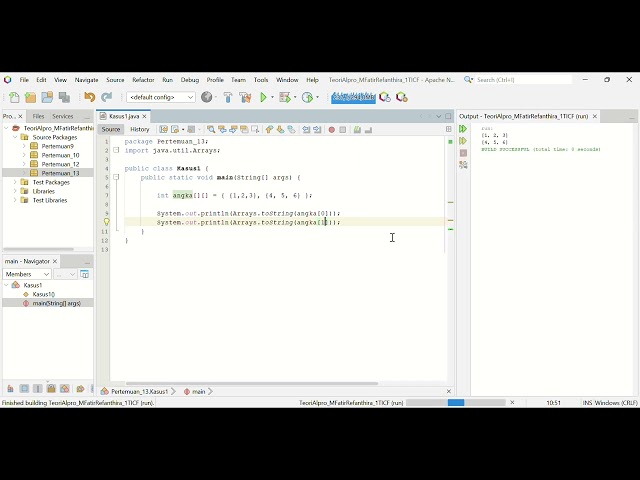Click the New Project toolbar icon
The height and width of the screenshot is (480, 640).
pyautogui.click(x=31, y=97)
